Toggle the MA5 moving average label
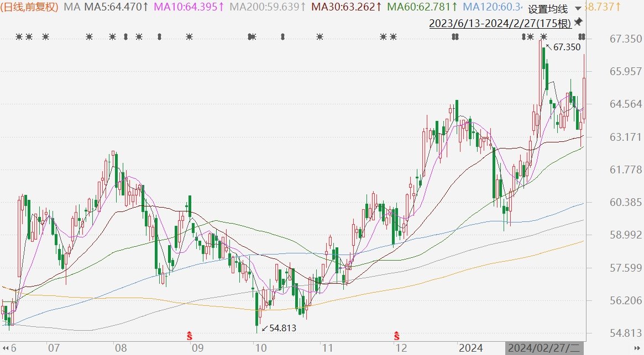The width and height of the screenshot is (644, 355). 116,7
